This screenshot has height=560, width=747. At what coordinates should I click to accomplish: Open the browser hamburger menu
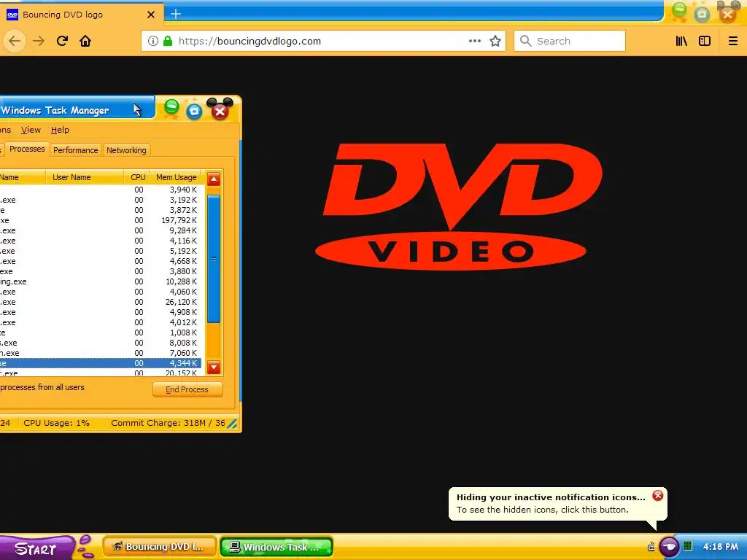pyautogui.click(x=733, y=41)
